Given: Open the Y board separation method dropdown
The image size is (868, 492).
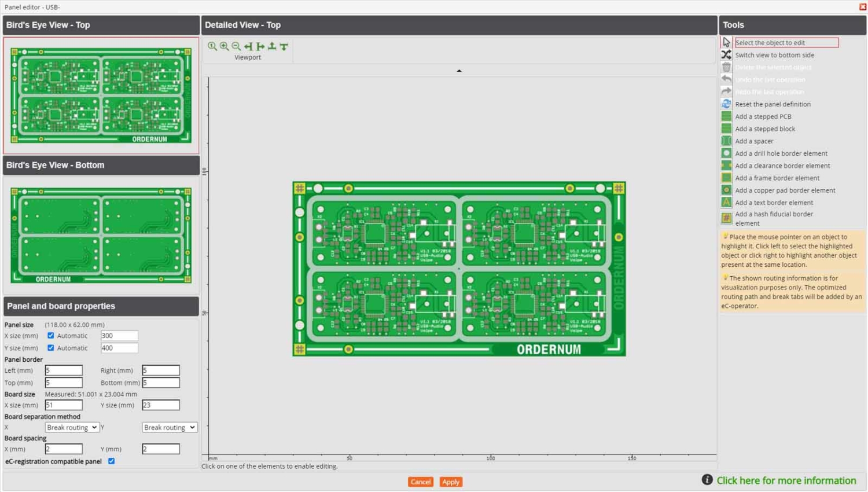Looking at the screenshot, I should pos(169,428).
